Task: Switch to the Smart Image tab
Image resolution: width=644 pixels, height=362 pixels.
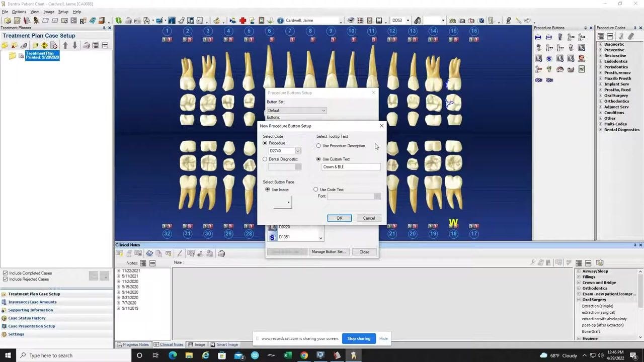Action: pos(224,344)
